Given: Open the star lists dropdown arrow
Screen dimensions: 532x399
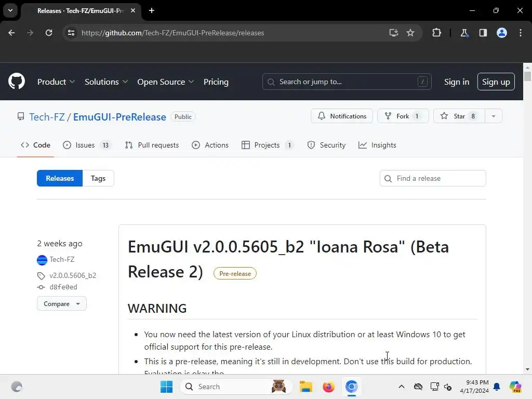Looking at the screenshot, I should tap(494, 116).
